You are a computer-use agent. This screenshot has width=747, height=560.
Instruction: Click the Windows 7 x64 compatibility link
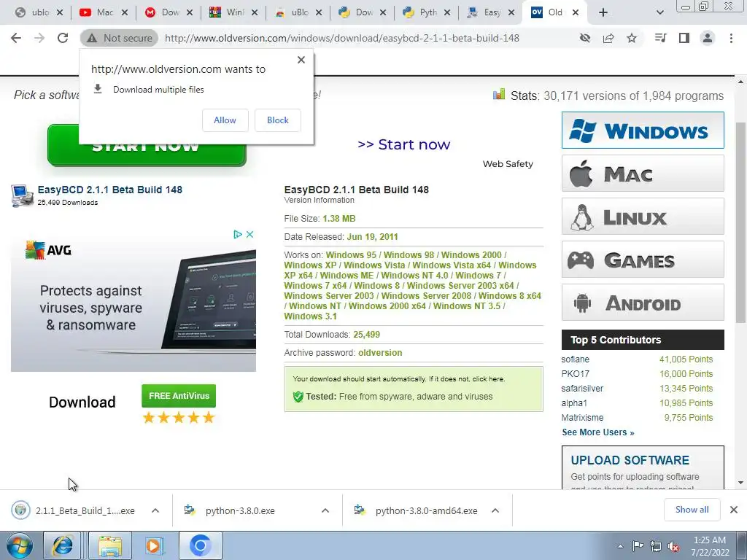315,286
